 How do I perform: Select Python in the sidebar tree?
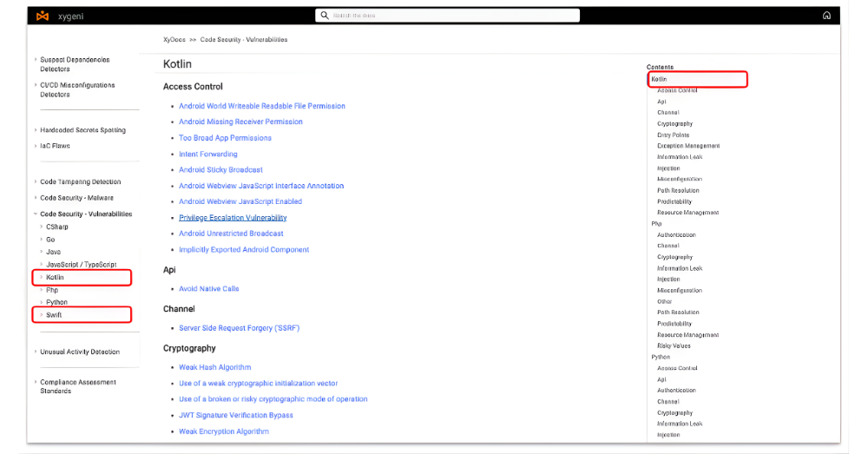tap(56, 302)
